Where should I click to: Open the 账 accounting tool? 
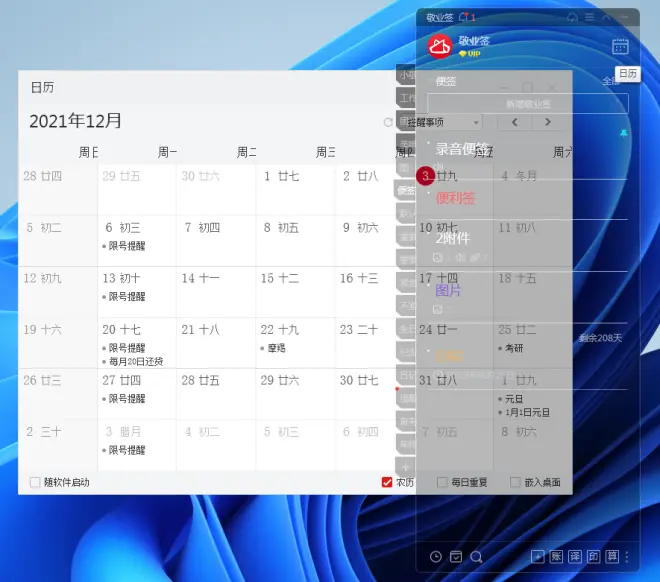(556, 557)
